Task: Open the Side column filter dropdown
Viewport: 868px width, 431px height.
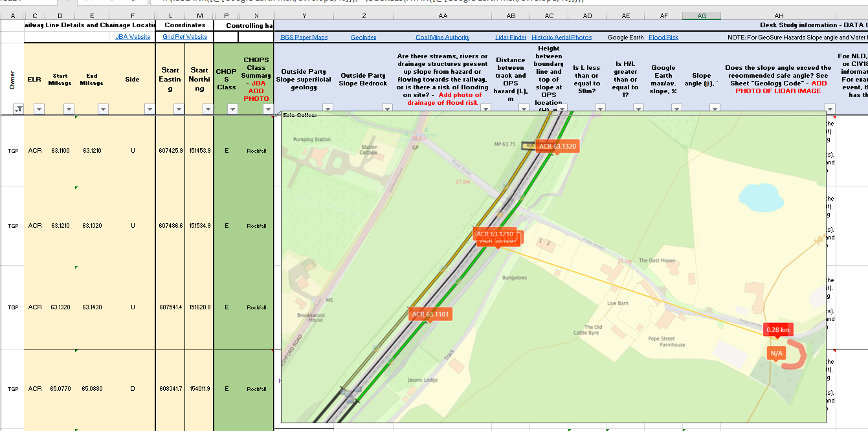Action: (x=150, y=109)
